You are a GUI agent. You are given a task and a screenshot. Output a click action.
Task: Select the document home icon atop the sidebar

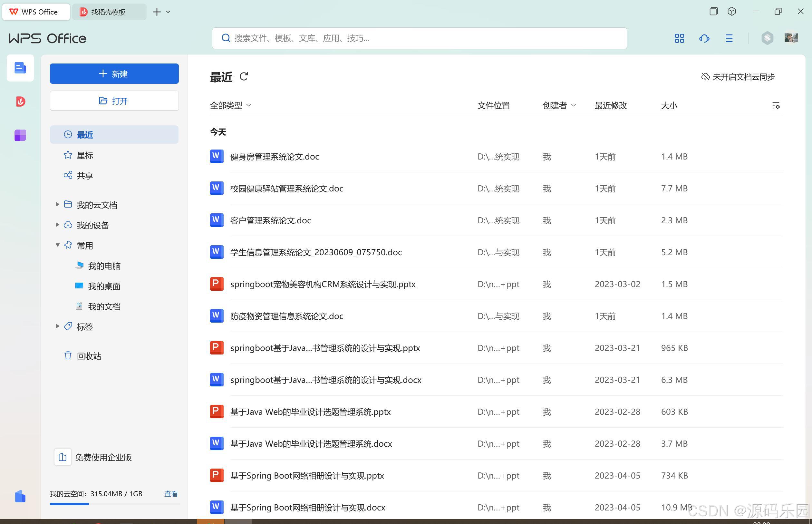pos(20,68)
